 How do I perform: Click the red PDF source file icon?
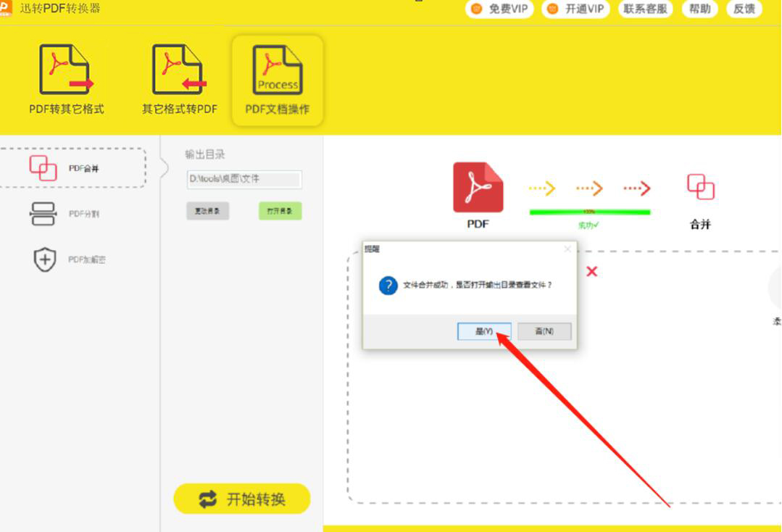(477, 188)
